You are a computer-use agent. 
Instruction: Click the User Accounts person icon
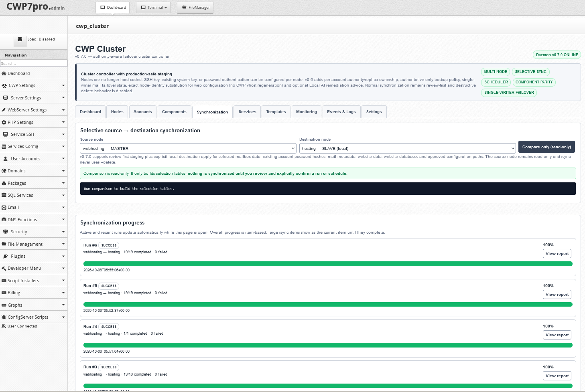click(6, 159)
